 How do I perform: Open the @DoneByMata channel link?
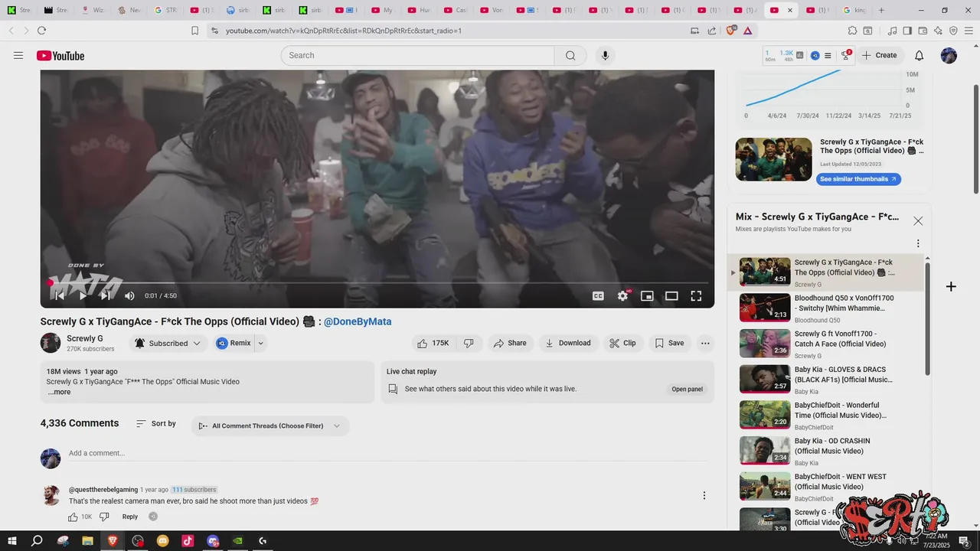click(x=358, y=321)
